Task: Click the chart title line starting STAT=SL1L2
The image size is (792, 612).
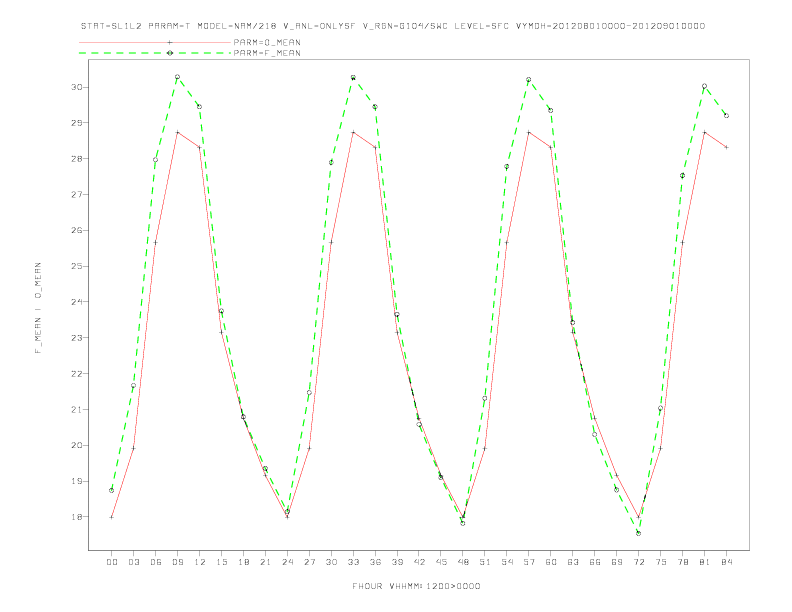Action: tap(392, 26)
